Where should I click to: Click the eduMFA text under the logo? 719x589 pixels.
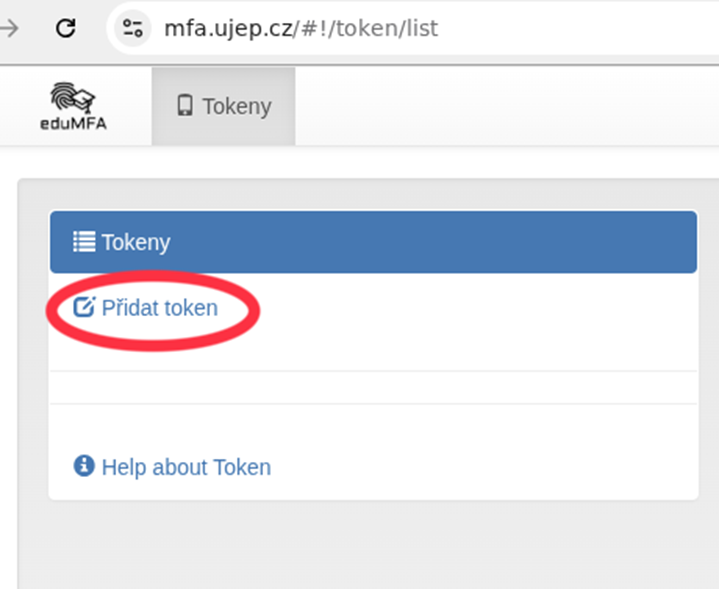click(72, 126)
